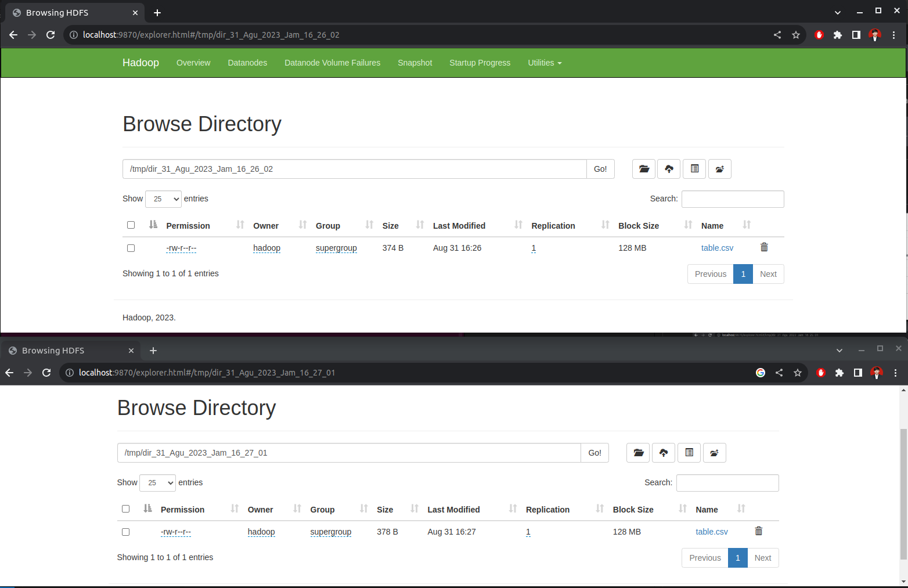
Task: Click replication value 1 in top window
Action: [x=534, y=248]
